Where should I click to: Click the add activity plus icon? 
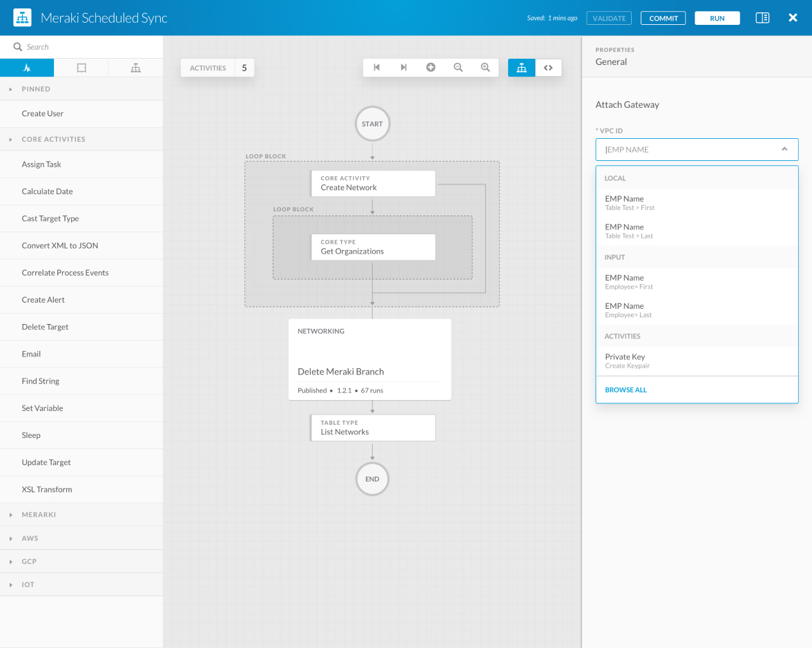tap(431, 68)
